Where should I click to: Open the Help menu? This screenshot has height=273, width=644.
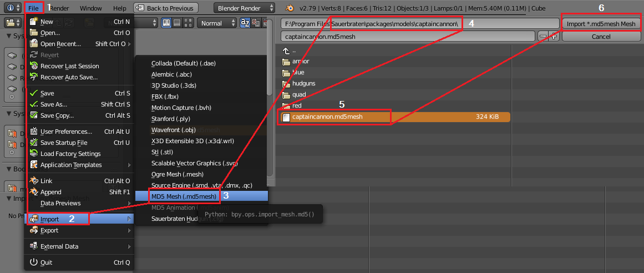pos(119,8)
